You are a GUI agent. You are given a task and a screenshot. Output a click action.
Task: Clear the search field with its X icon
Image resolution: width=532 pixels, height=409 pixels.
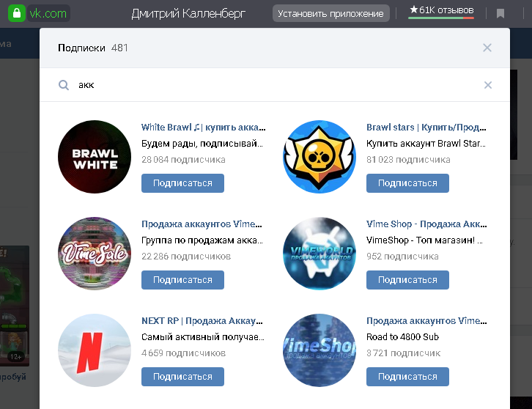(487, 85)
